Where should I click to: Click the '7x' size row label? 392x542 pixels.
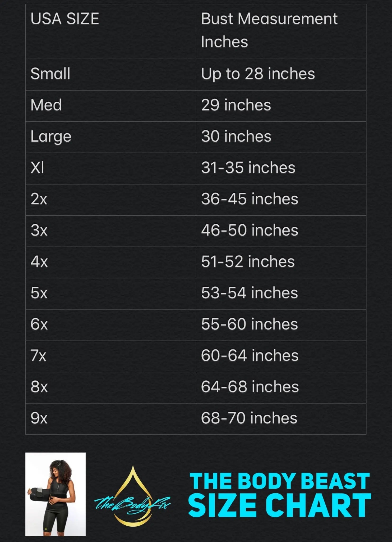(38, 355)
